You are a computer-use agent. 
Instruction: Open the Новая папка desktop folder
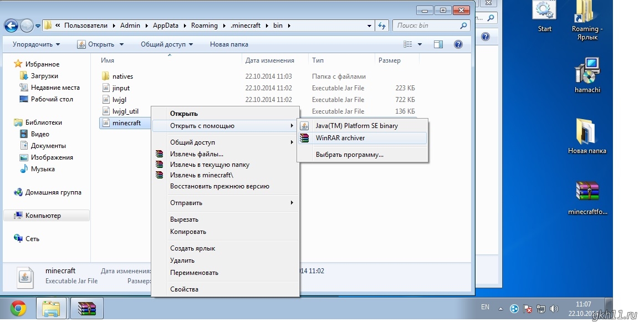(587, 136)
